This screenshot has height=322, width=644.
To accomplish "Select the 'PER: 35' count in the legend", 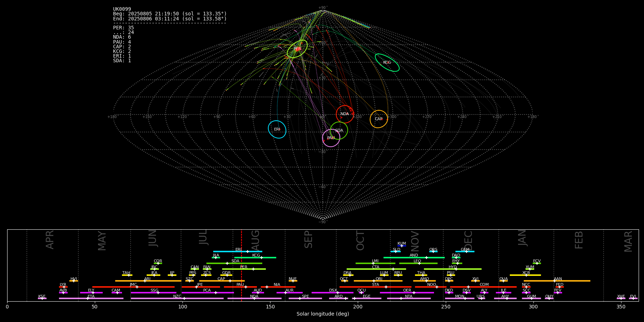I will coord(123,28).
